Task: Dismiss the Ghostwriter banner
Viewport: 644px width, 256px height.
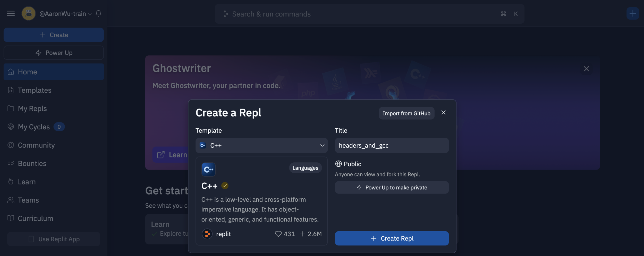Action: pyautogui.click(x=586, y=69)
